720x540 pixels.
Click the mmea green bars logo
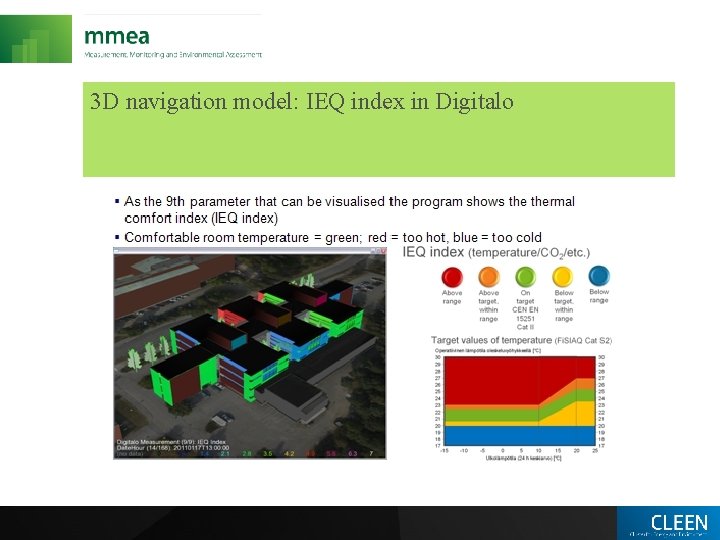(x=36, y=39)
